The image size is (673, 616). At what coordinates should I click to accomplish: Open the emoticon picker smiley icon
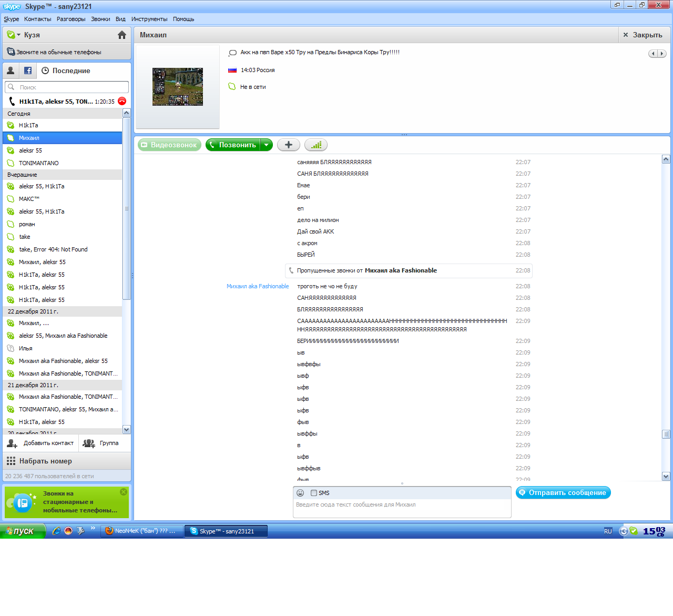(x=300, y=493)
